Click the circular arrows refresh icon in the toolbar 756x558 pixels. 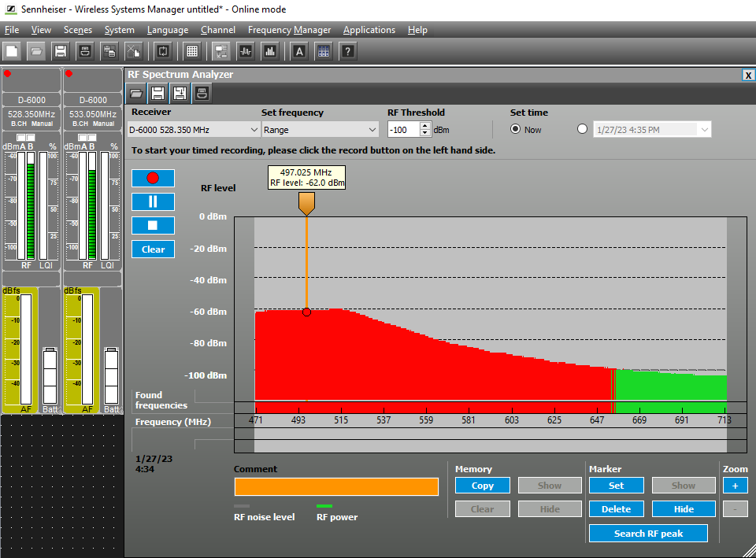(163, 51)
